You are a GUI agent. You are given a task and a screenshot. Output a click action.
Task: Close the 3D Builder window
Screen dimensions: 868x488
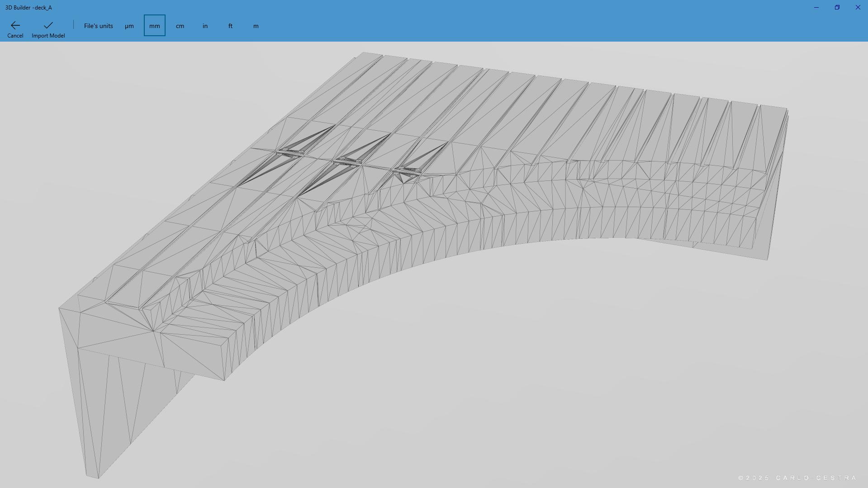point(858,8)
